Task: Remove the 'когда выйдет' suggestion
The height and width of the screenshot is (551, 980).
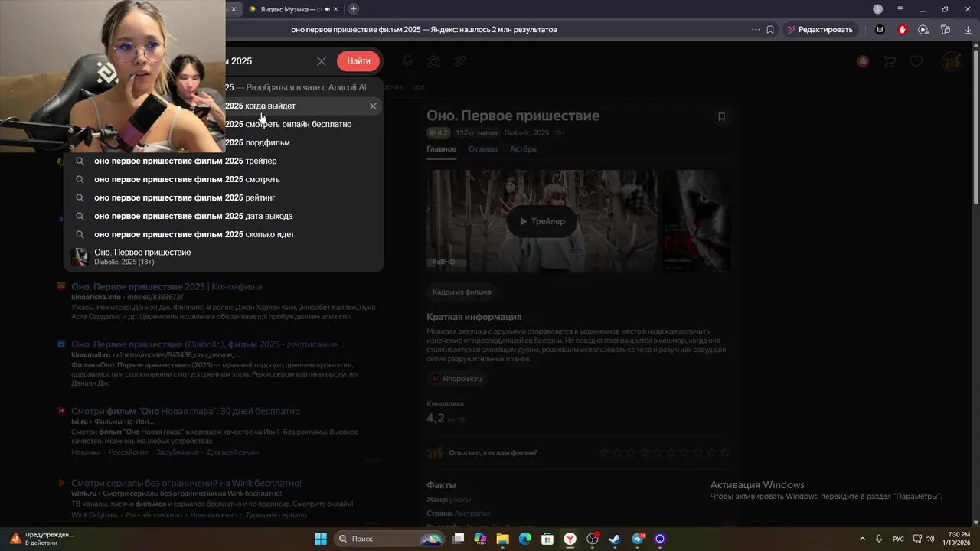Action: click(373, 106)
